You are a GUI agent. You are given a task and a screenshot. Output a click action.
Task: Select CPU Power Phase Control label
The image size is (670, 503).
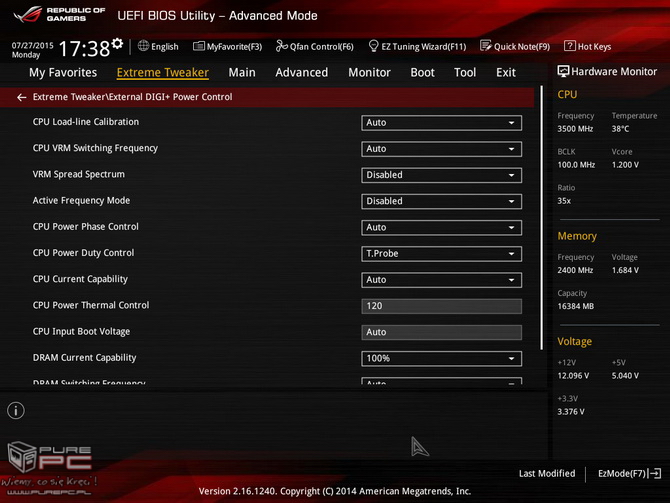point(85,226)
